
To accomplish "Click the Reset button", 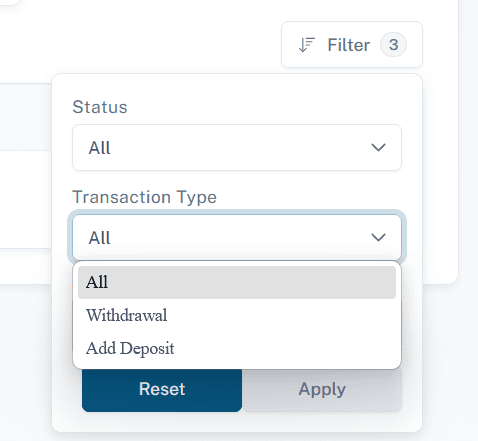I will [x=162, y=389].
